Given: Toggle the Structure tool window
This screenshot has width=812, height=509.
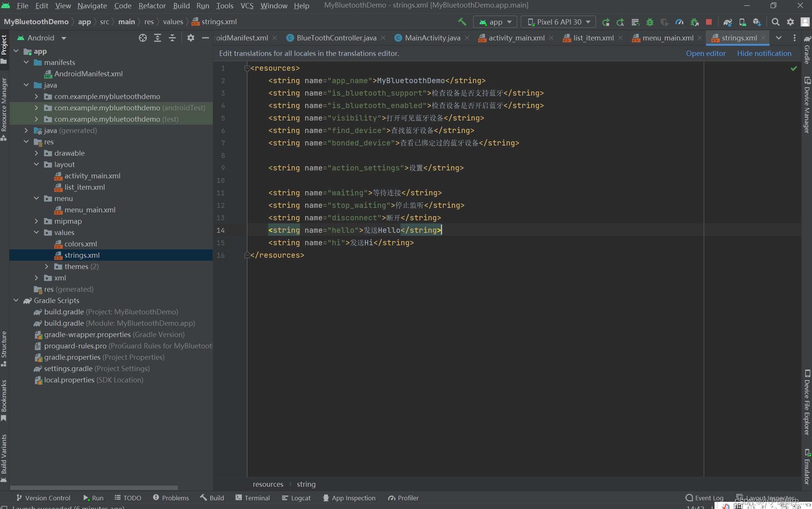Looking at the screenshot, I should (4, 348).
